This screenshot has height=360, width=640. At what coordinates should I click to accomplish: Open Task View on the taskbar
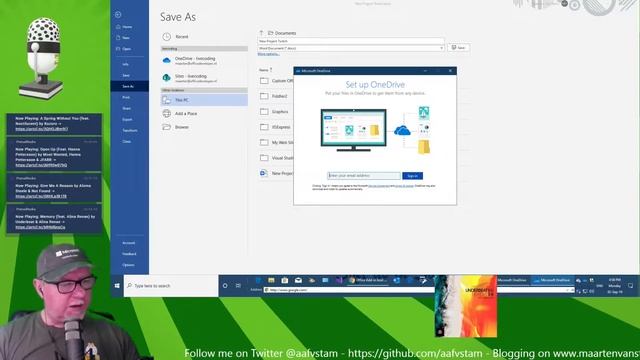(x=238, y=286)
